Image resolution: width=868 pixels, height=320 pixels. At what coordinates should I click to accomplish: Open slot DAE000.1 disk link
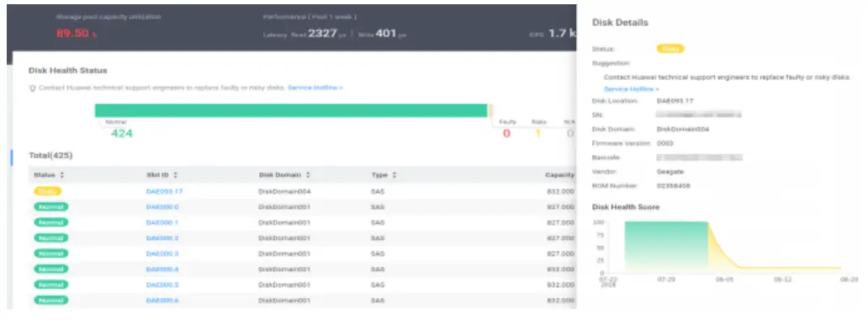[162, 222]
